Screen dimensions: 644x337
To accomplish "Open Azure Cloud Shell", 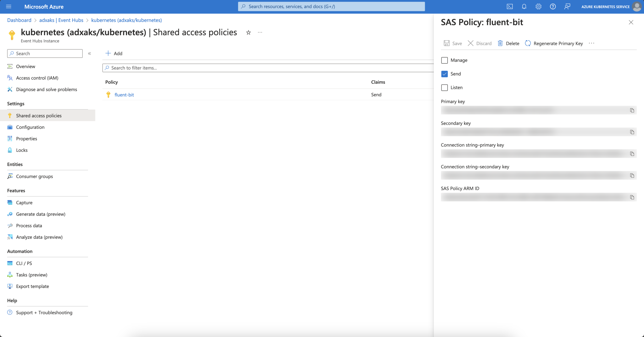I will (510, 6).
